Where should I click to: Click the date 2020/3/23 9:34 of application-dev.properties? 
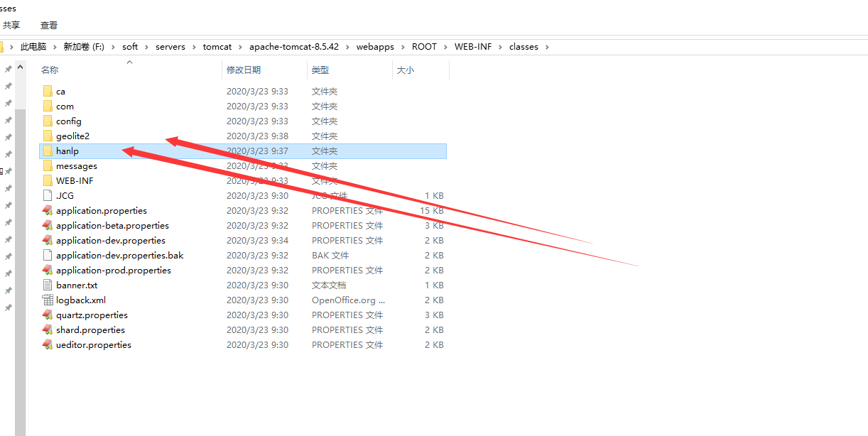coord(257,240)
